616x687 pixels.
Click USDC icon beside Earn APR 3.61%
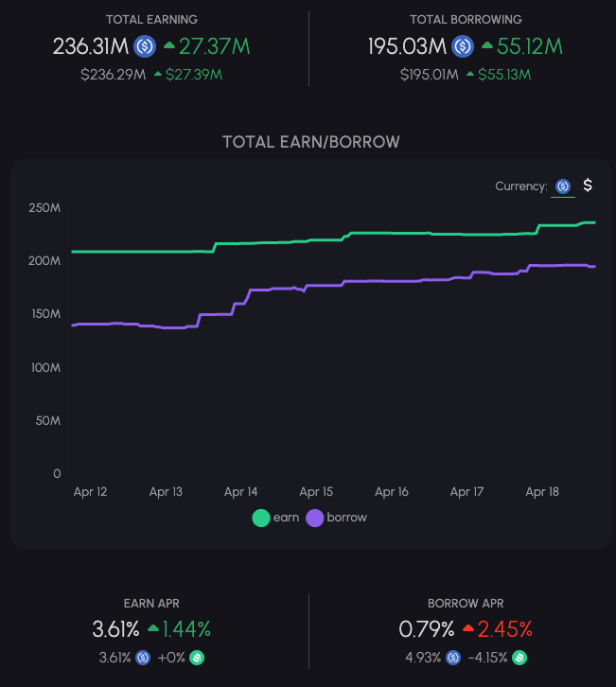tap(143, 658)
